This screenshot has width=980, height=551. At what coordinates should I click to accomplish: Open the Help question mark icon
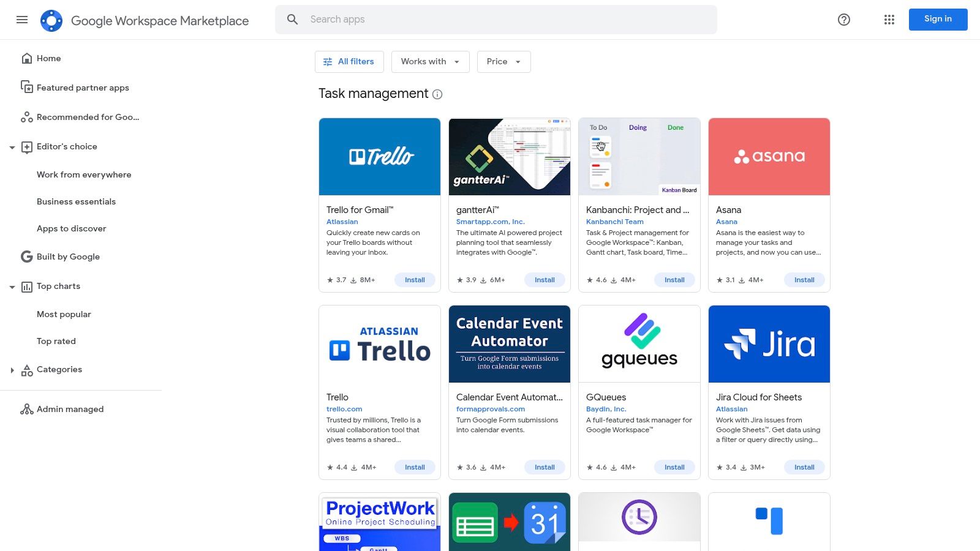843,20
